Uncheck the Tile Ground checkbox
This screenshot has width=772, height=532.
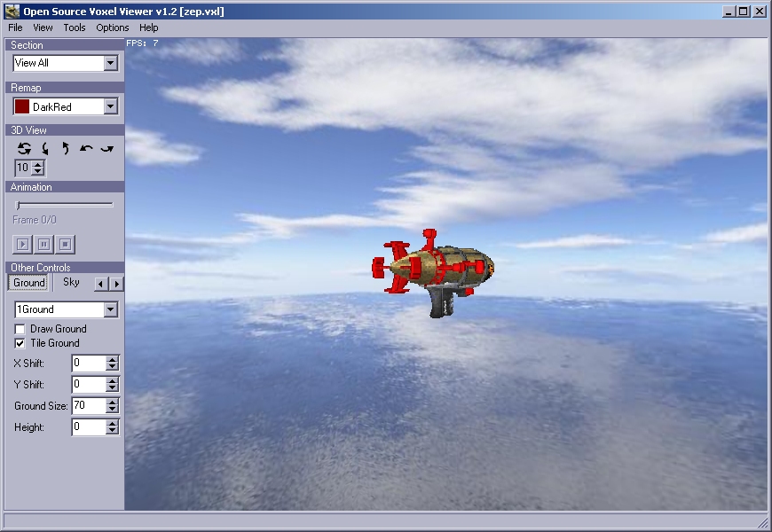coord(20,343)
